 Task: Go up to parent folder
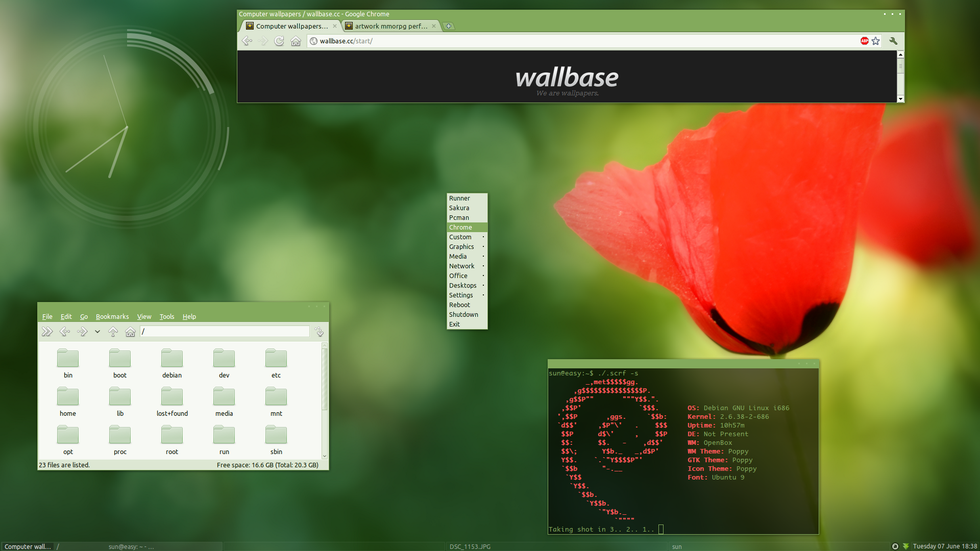tap(113, 332)
